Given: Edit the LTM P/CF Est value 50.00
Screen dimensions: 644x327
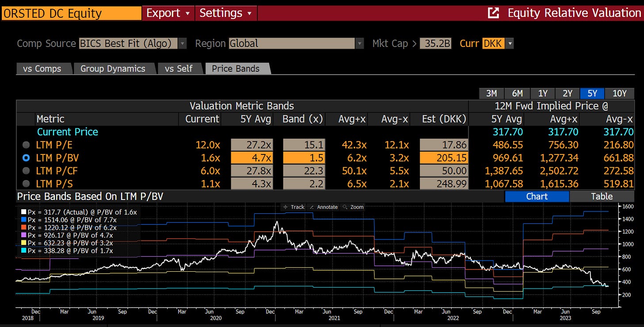Looking at the screenshot, I should (x=443, y=170).
